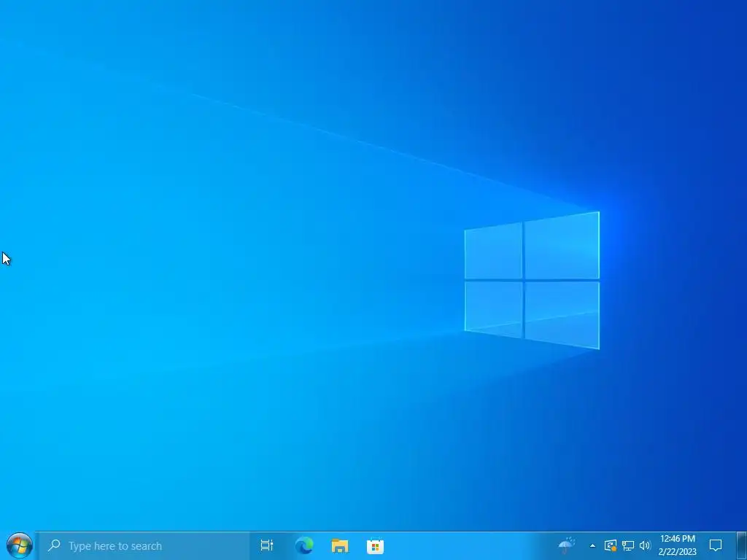
Task: Click the Show desktop strip
Action: coord(742,545)
